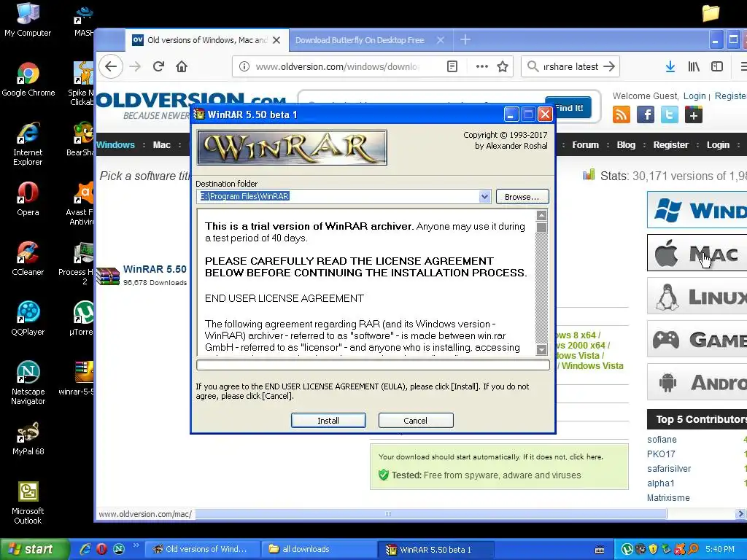Click contributor sofiane
747x560 pixels.
pos(662,439)
